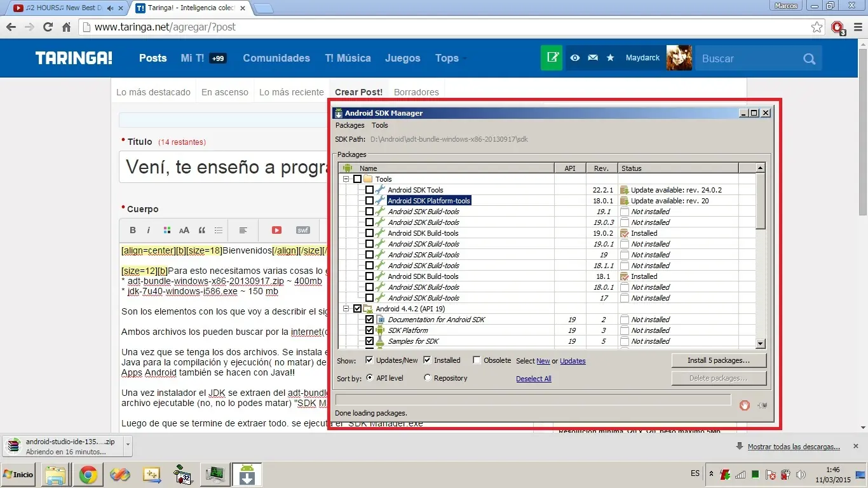
Task: Open the SDK Manager log icon
Action: 763,405
